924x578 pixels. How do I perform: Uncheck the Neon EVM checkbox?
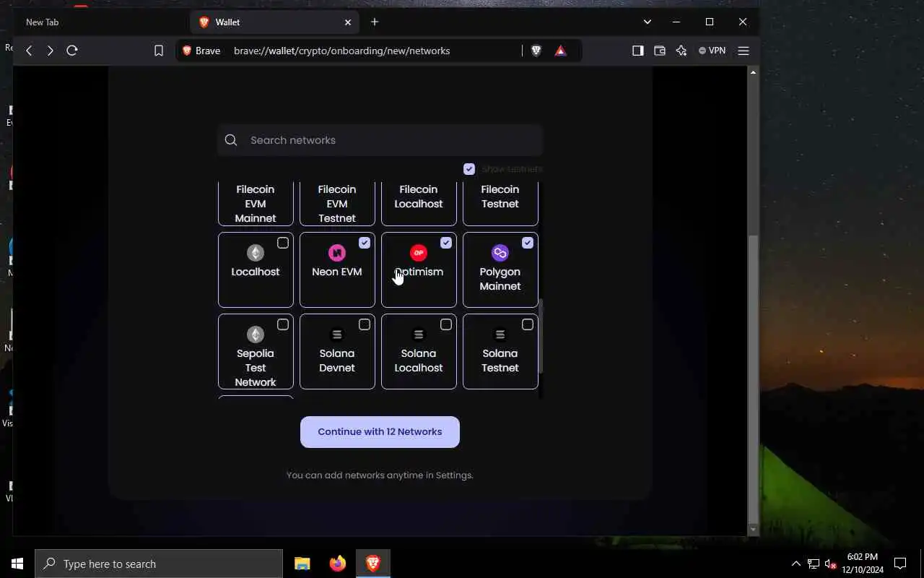click(365, 243)
